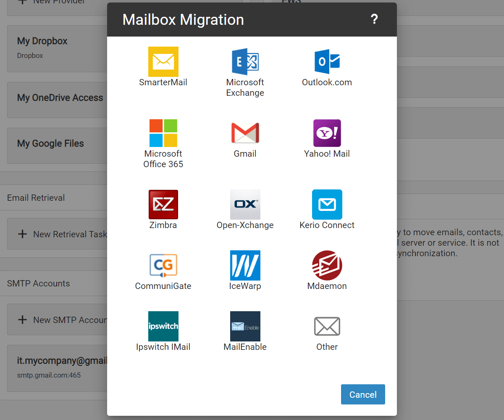Pick the CommuniGate CG icon
Viewport: 504px width, 420px height.
click(x=163, y=265)
